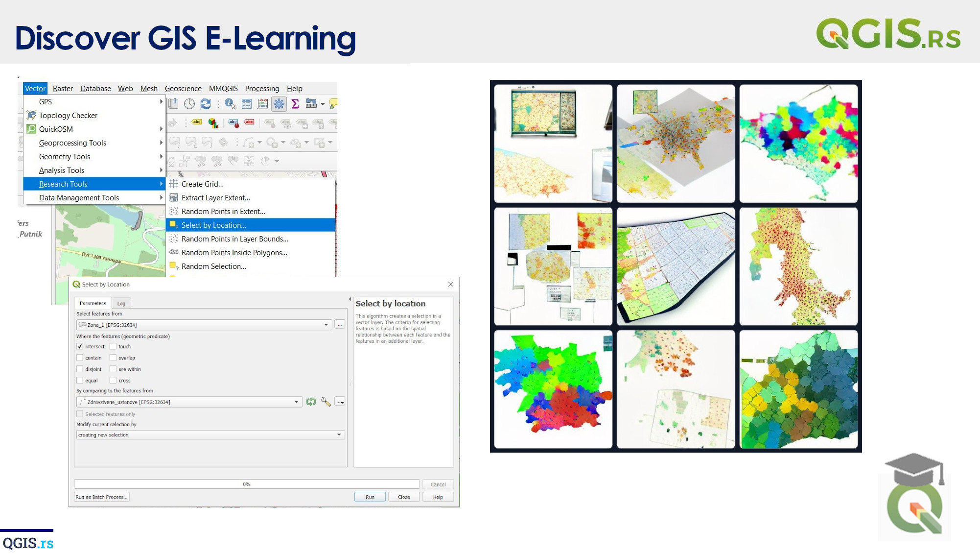Click the Temporal Controller clock icon
The height and width of the screenshot is (554, 980).
coord(189,103)
